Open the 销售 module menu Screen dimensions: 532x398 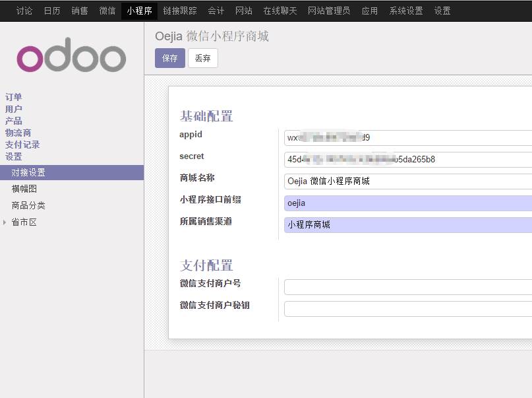click(79, 11)
